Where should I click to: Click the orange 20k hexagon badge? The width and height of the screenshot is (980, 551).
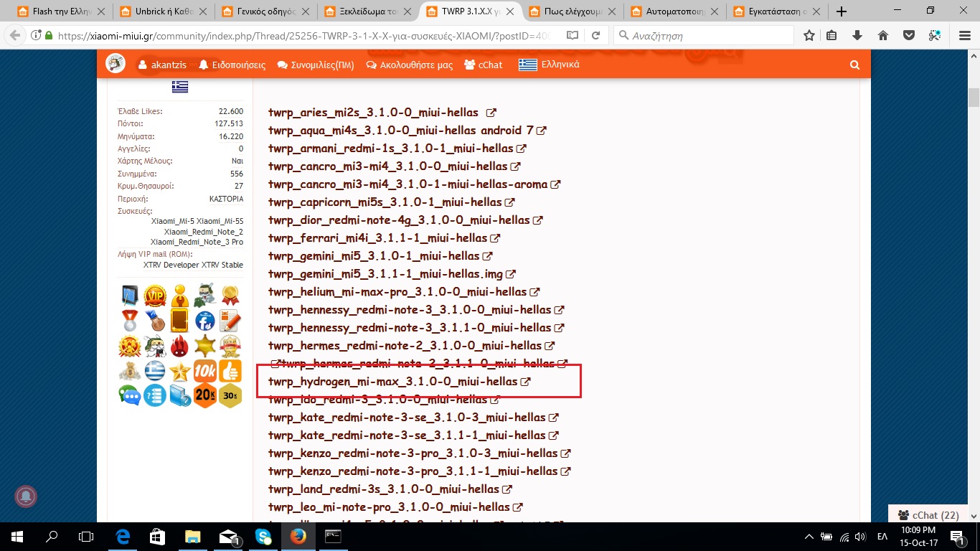(x=205, y=395)
